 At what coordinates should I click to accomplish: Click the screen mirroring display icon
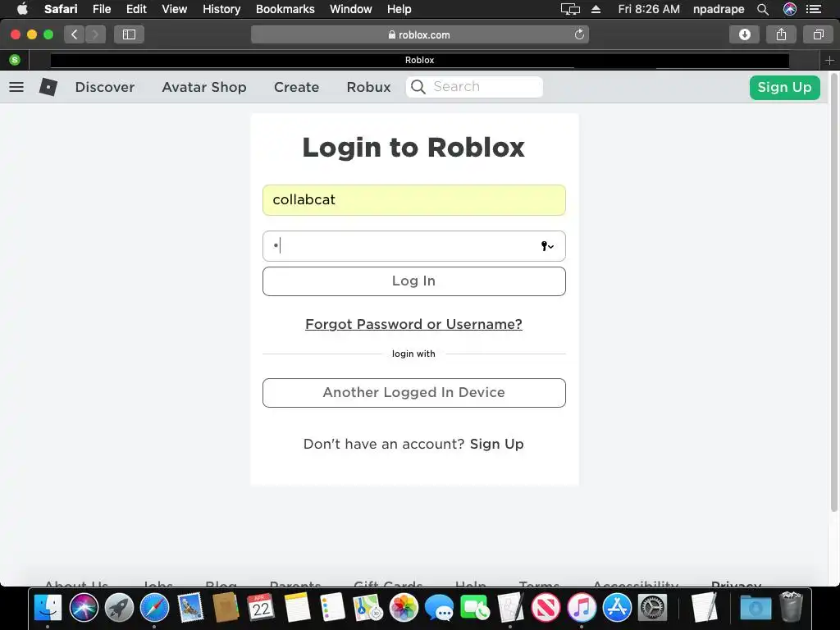click(570, 9)
